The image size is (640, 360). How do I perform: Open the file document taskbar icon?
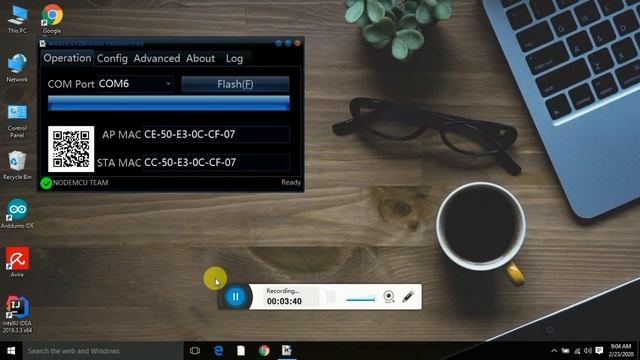(x=241, y=351)
